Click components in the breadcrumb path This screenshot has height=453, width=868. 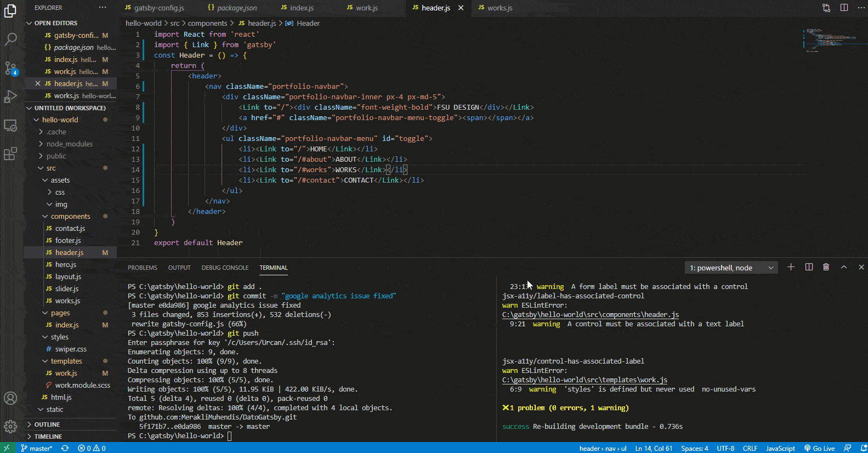click(207, 23)
